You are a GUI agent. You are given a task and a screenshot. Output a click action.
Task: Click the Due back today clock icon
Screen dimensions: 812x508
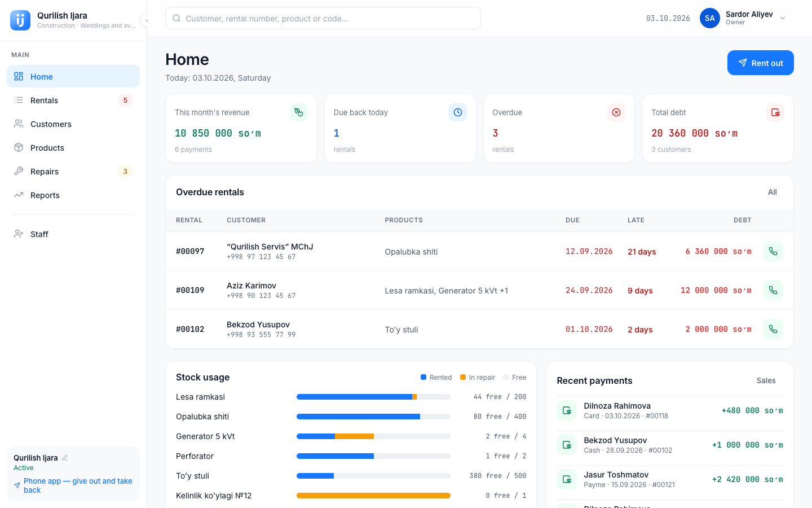(x=458, y=112)
